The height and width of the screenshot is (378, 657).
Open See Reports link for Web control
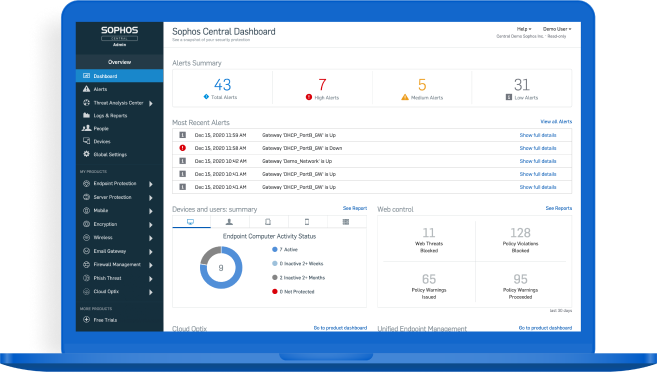559,208
